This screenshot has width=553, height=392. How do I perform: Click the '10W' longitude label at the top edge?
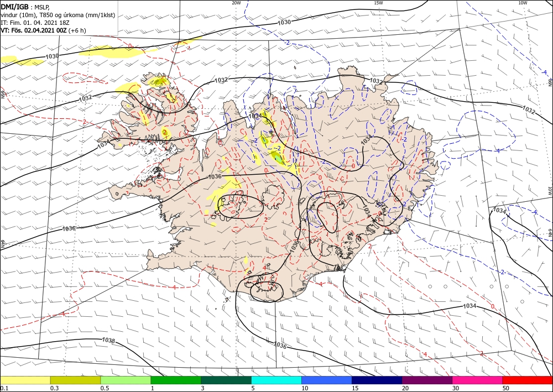(523, 3)
